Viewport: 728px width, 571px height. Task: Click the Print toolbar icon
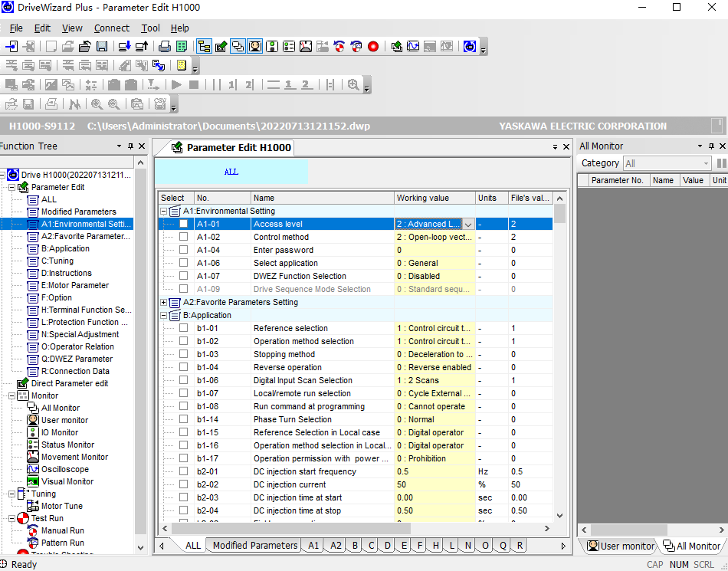pyautogui.click(x=164, y=47)
